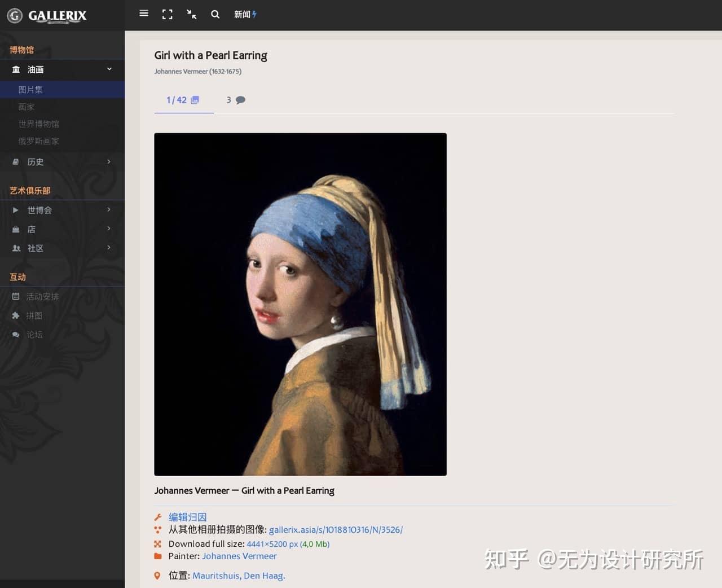Image resolution: width=722 pixels, height=588 pixels.
Task: Open 新闻 news with the lightning icon
Action: tap(245, 15)
